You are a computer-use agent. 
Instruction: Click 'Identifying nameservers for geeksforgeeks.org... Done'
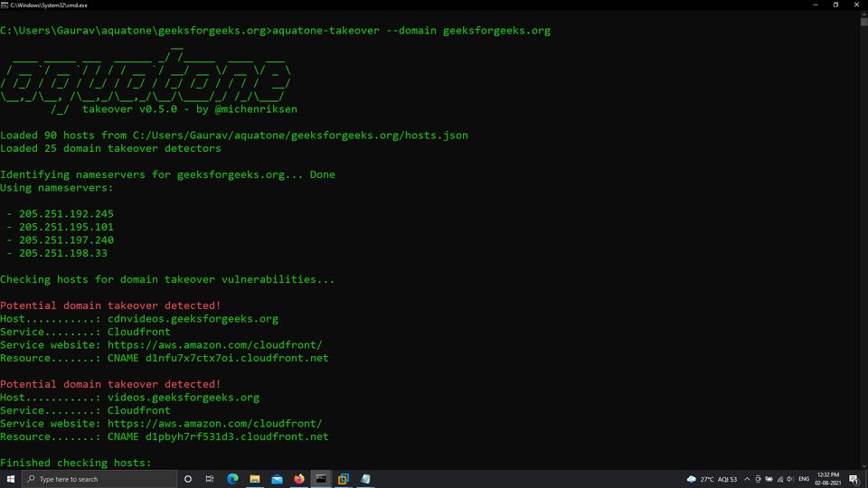(168, 174)
